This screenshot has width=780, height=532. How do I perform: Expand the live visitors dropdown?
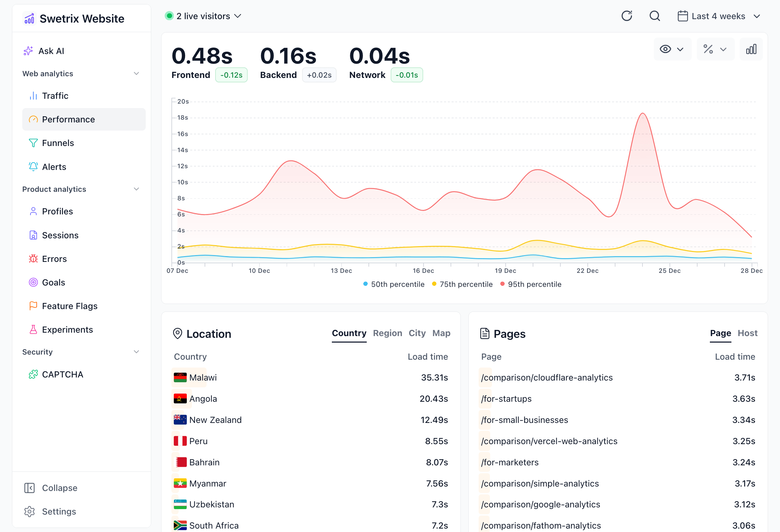[203, 16]
